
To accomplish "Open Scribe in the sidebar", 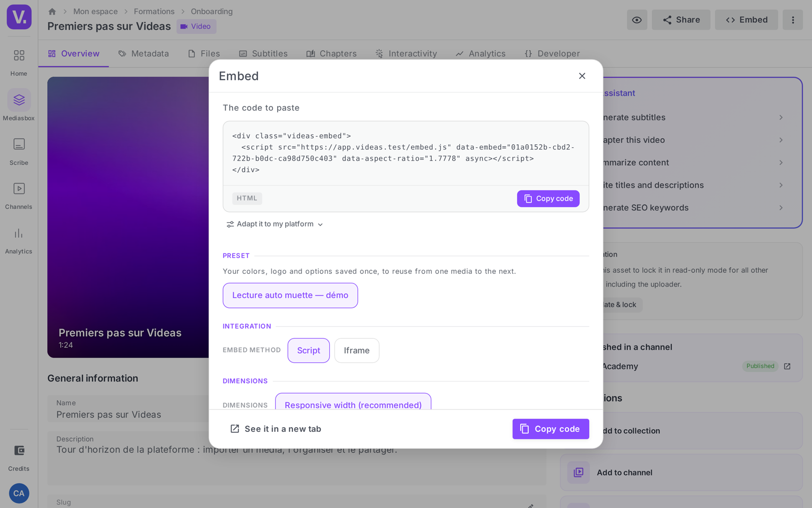I will tap(19, 151).
